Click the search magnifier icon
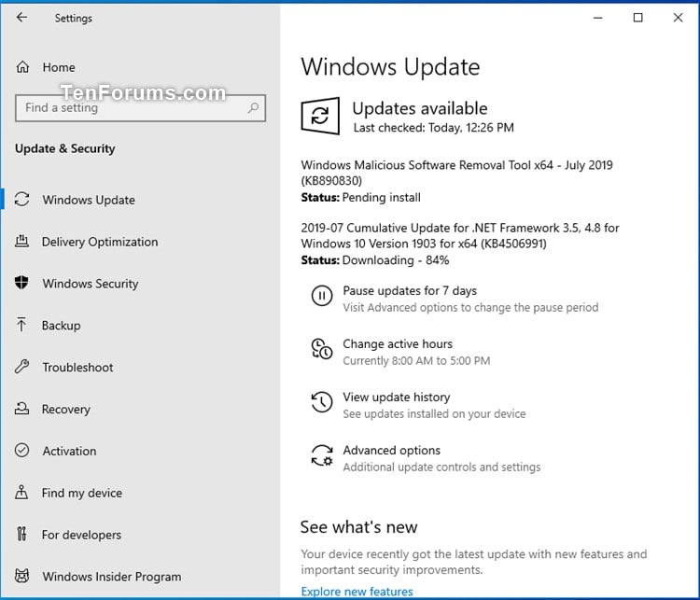Viewport: 700px width, 600px height. 253,107
